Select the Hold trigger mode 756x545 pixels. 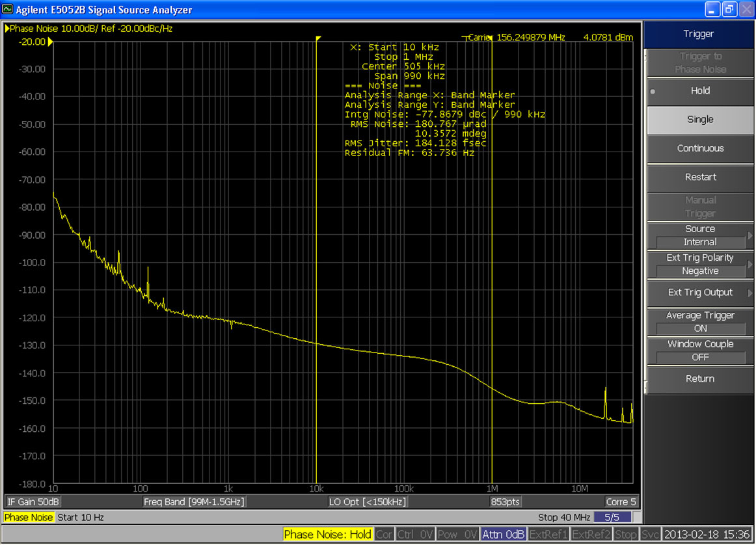click(x=699, y=90)
